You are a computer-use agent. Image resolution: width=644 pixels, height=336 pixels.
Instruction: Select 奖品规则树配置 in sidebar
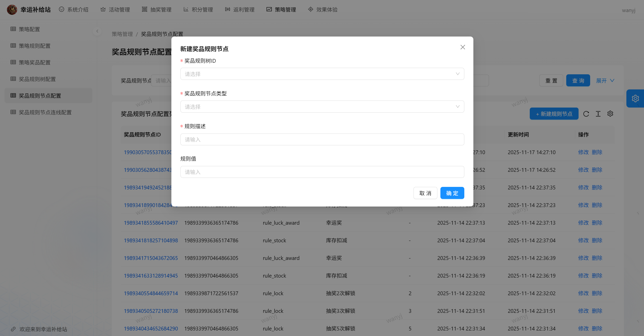(x=37, y=79)
